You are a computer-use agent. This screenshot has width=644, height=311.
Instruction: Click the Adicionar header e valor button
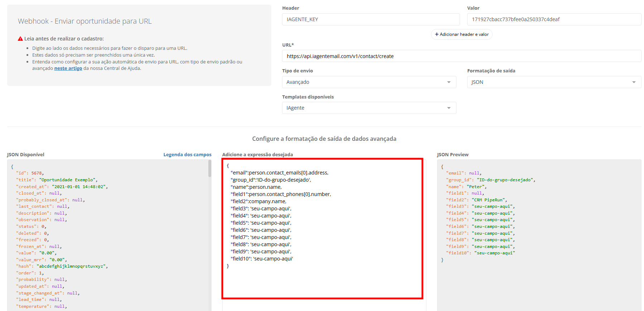click(x=461, y=34)
